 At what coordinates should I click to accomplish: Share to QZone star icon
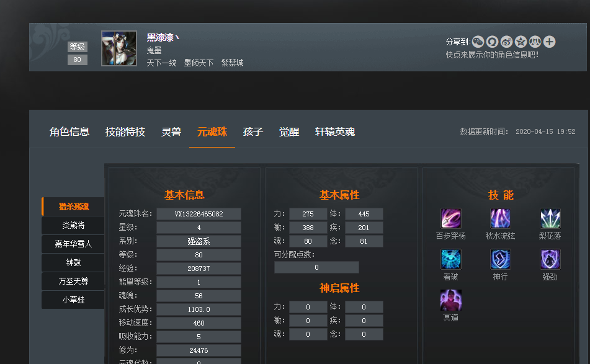tap(521, 42)
